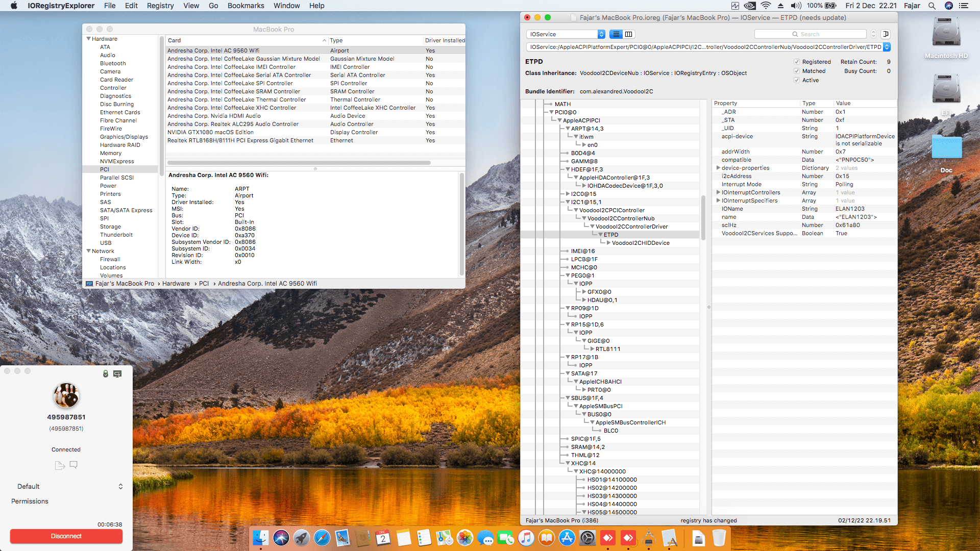This screenshot has height=551, width=980.
Task: Click the chat icon in AnyDesk panel
Action: pyautogui.click(x=73, y=465)
